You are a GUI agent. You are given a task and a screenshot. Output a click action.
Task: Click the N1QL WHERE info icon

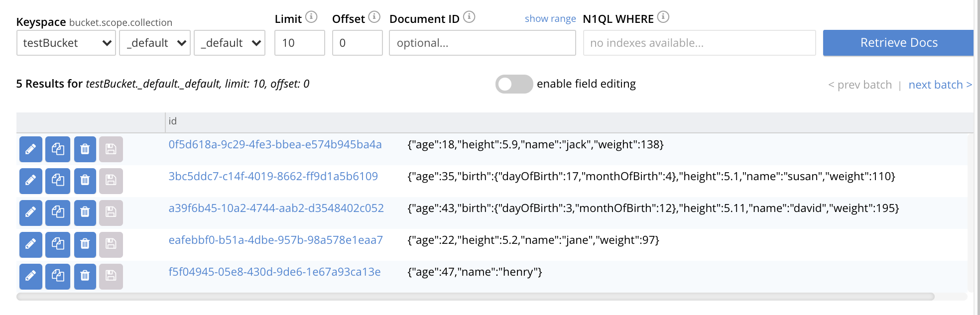tap(663, 17)
